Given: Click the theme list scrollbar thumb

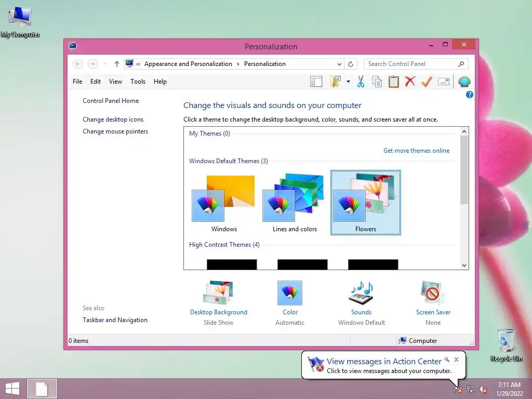Looking at the screenshot, I should (x=464, y=170).
